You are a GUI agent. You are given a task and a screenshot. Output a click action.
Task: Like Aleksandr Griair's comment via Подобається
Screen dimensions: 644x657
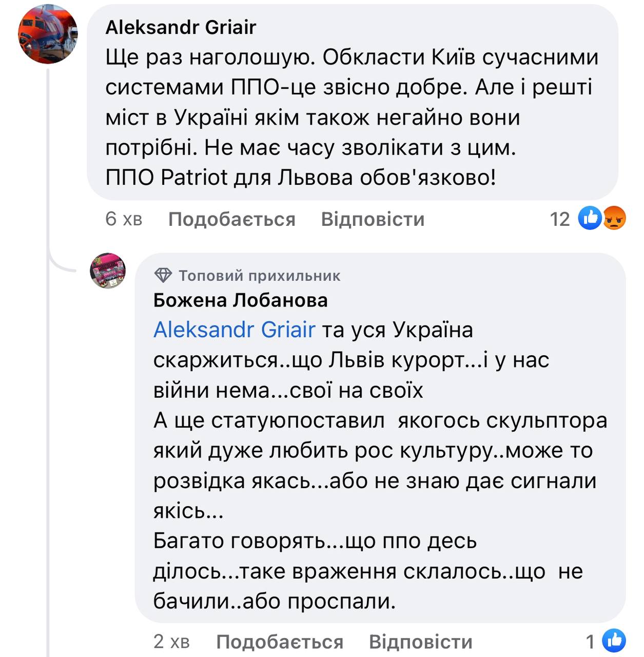pos(231,219)
